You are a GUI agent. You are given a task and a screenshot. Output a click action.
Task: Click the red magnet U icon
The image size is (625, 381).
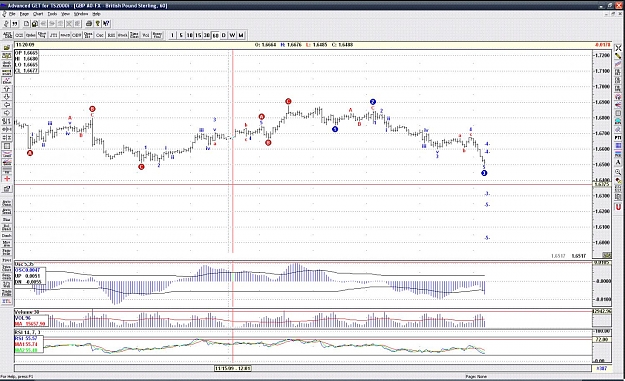click(618, 207)
